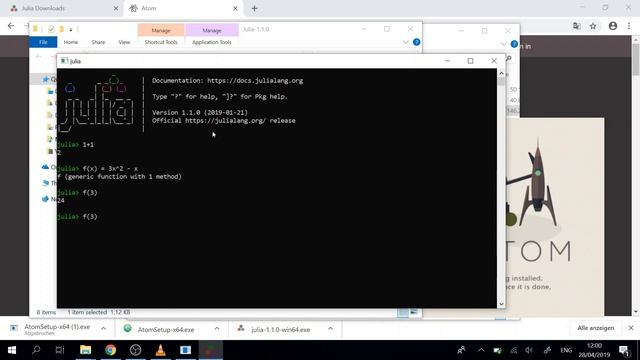
Task: Click Alle anzeigen to show all downloads
Action: [596, 328]
